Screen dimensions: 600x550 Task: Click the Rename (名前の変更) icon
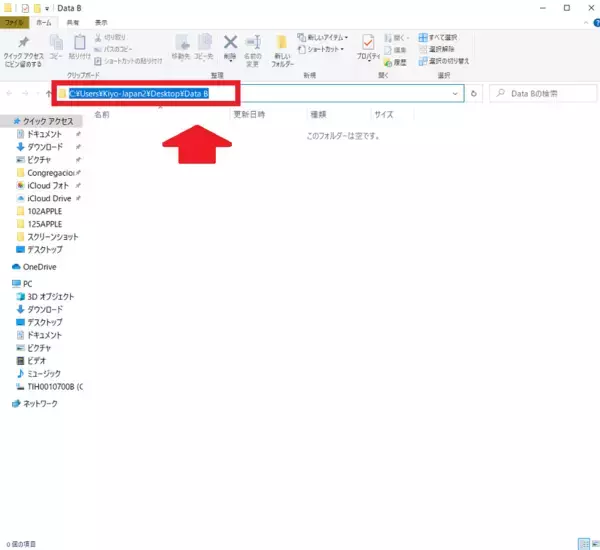coord(255,43)
